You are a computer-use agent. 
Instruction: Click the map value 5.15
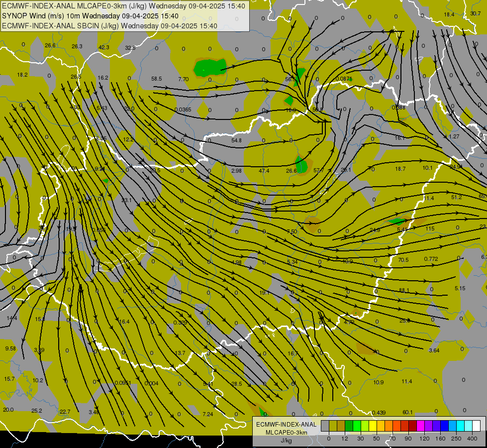point(460,289)
